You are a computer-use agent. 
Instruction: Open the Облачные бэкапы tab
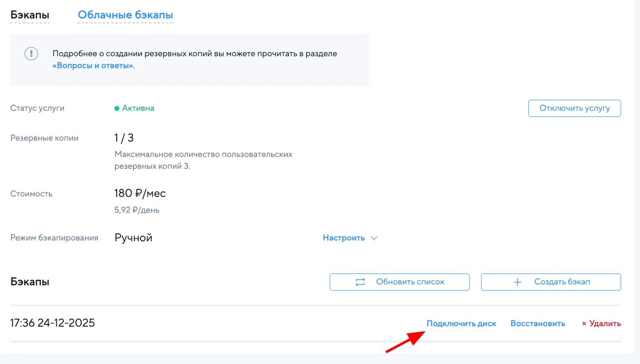pyautogui.click(x=125, y=15)
